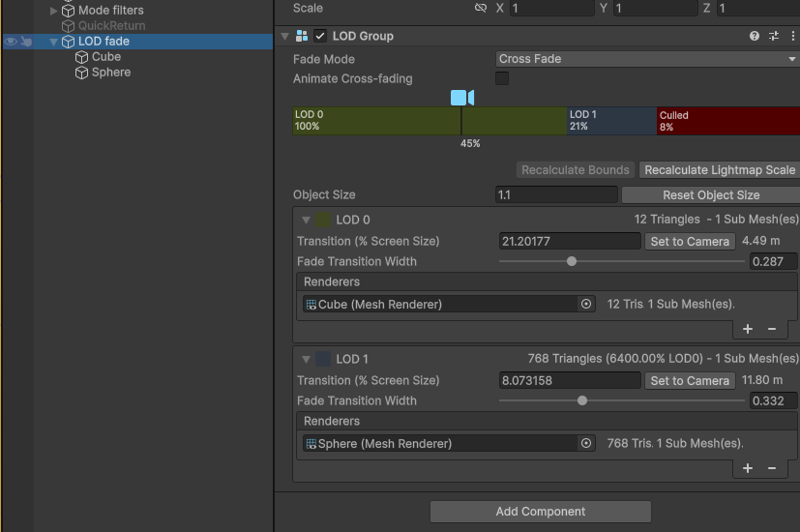Hide LOD fade object with eye icon
800x532 pixels.
11,42
